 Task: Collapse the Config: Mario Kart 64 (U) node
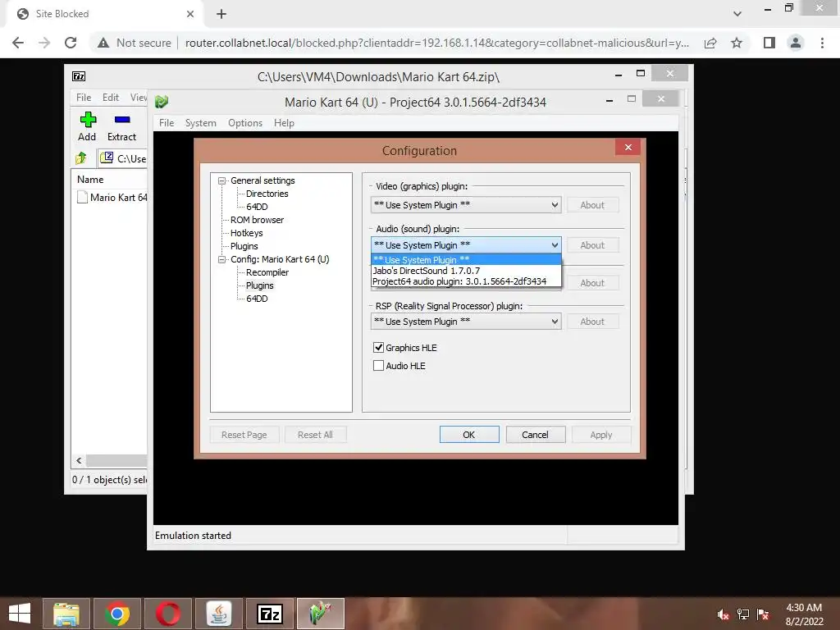[221, 259]
